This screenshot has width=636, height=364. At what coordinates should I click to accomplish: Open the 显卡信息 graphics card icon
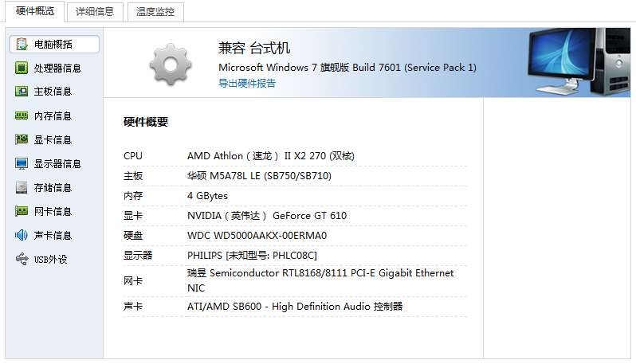(22, 139)
